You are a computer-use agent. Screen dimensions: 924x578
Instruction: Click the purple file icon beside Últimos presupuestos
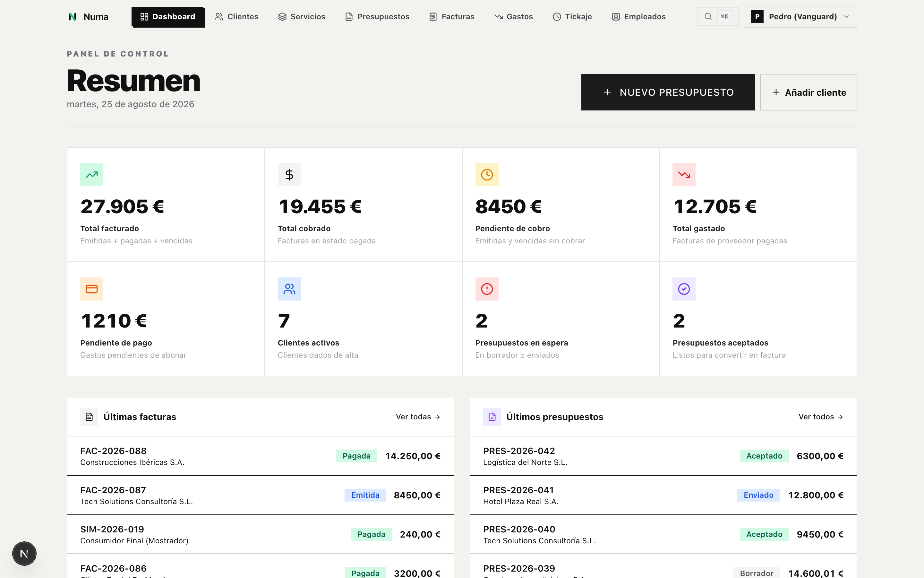492,417
